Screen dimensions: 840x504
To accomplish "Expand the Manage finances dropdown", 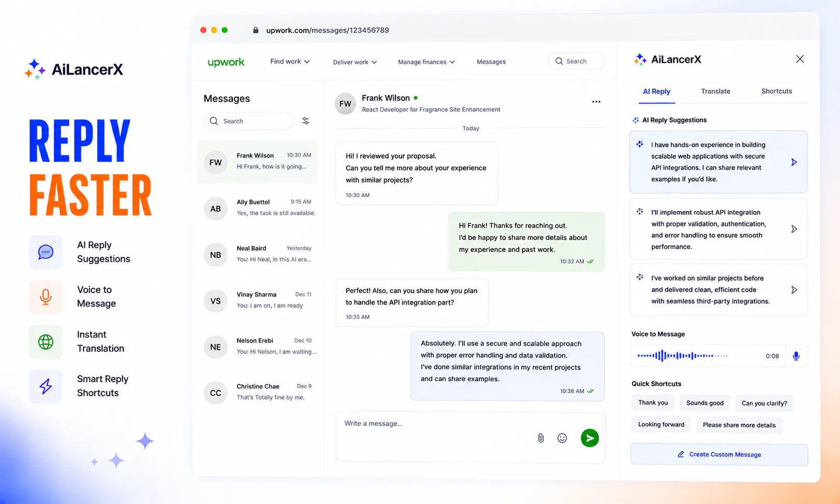I will click(426, 62).
